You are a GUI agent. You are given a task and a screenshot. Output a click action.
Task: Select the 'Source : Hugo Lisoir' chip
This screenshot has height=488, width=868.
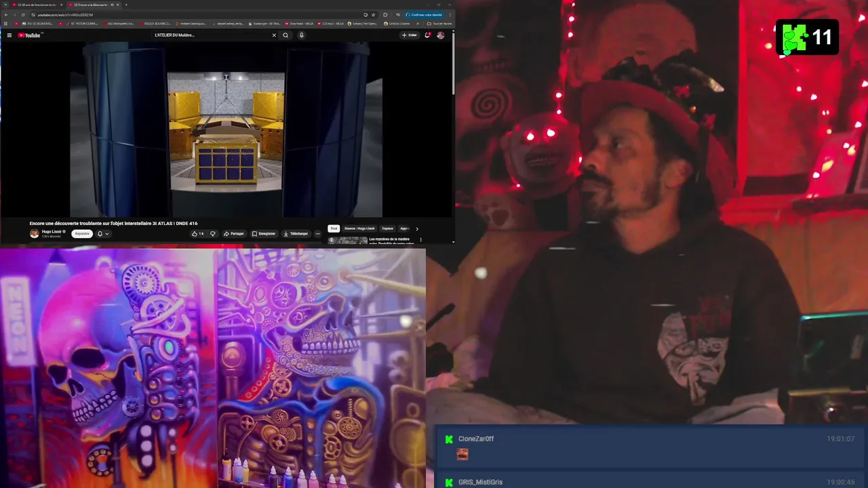359,228
